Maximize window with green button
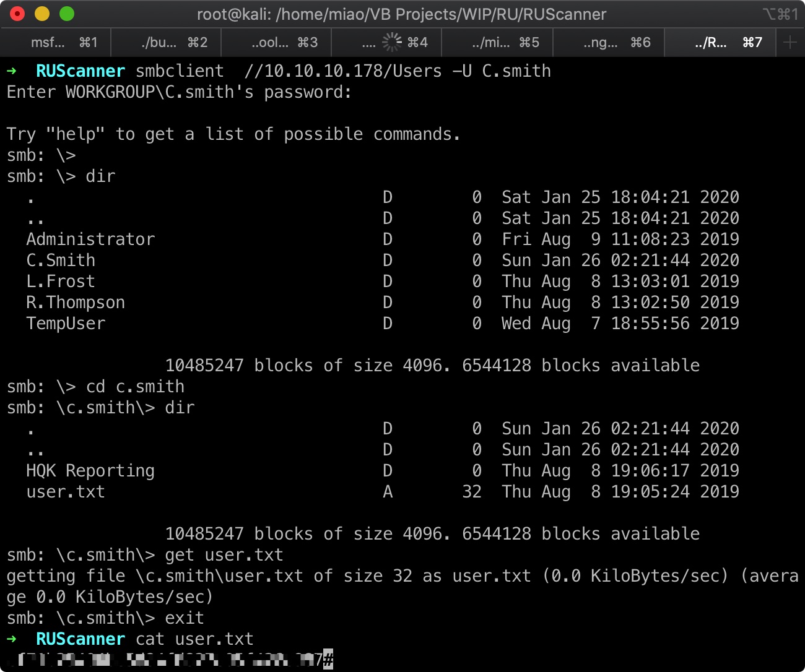805x672 pixels. click(x=67, y=14)
